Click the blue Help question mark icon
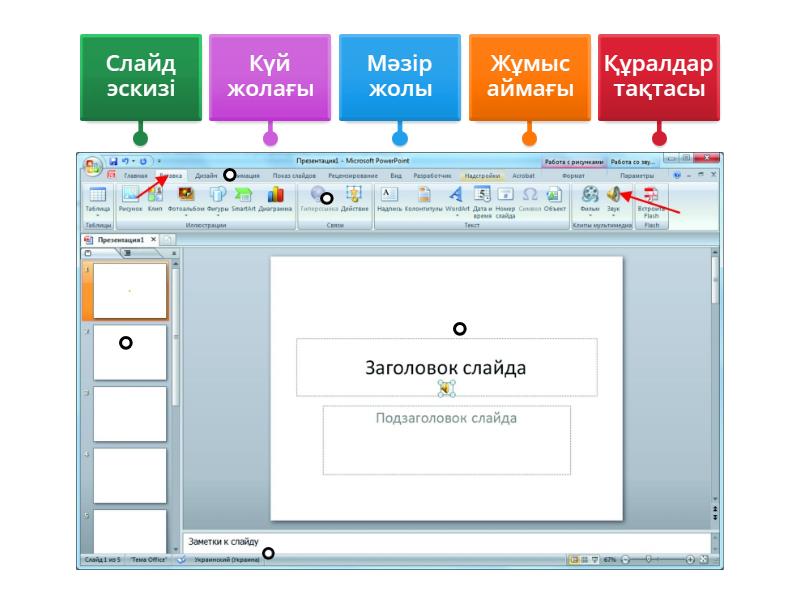Viewport: 800px width, 600px height. [x=677, y=175]
